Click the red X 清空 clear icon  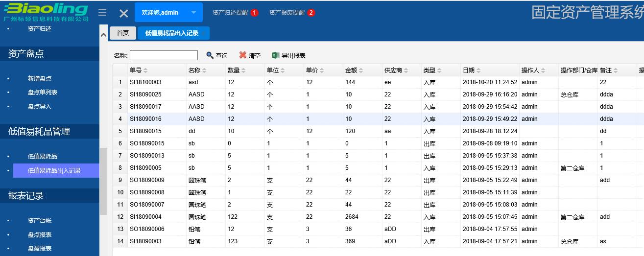pos(243,56)
